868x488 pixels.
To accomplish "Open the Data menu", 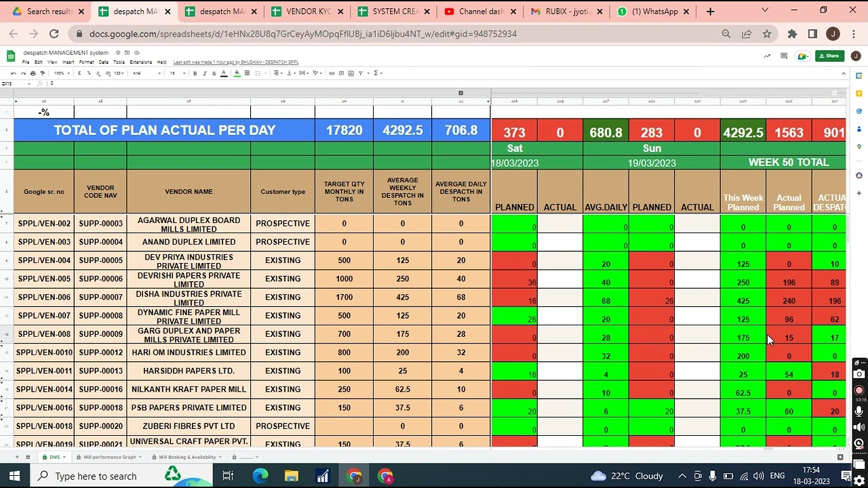I will [x=103, y=62].
